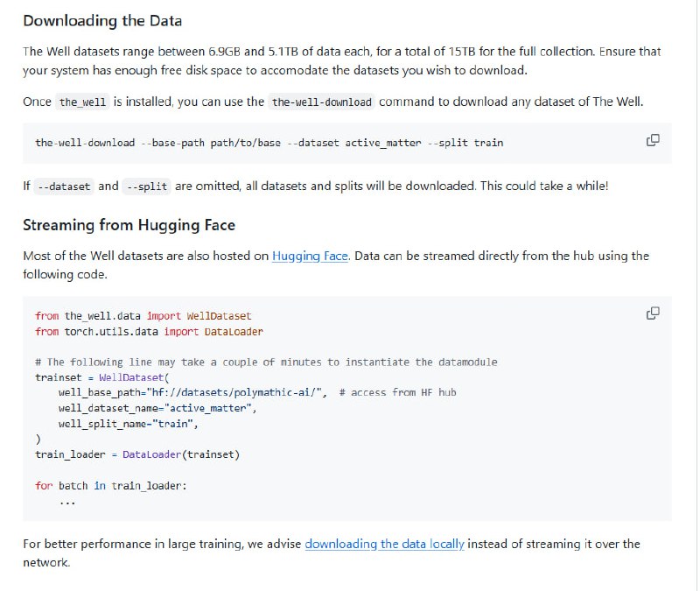This screenshot has width=700, height=591.
Task: Copy the the-well-download shell command
Action: 652,141
